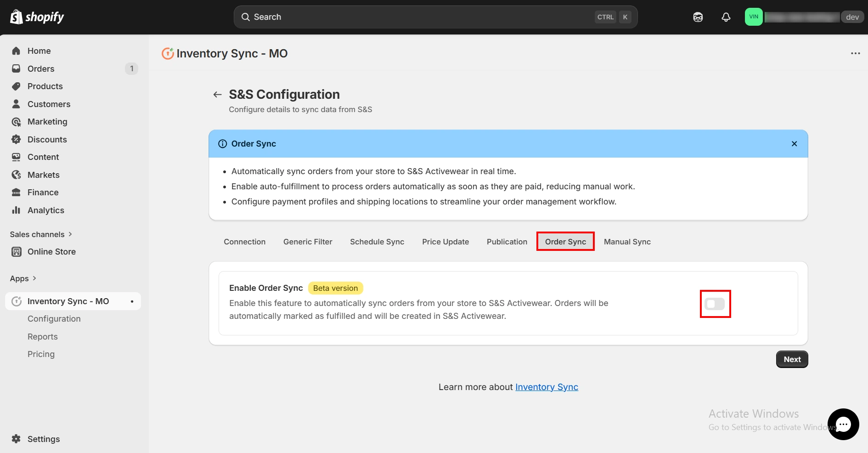Open Products using its tag icon
This screenshot has height=453, width=868.
pos(16,86)
